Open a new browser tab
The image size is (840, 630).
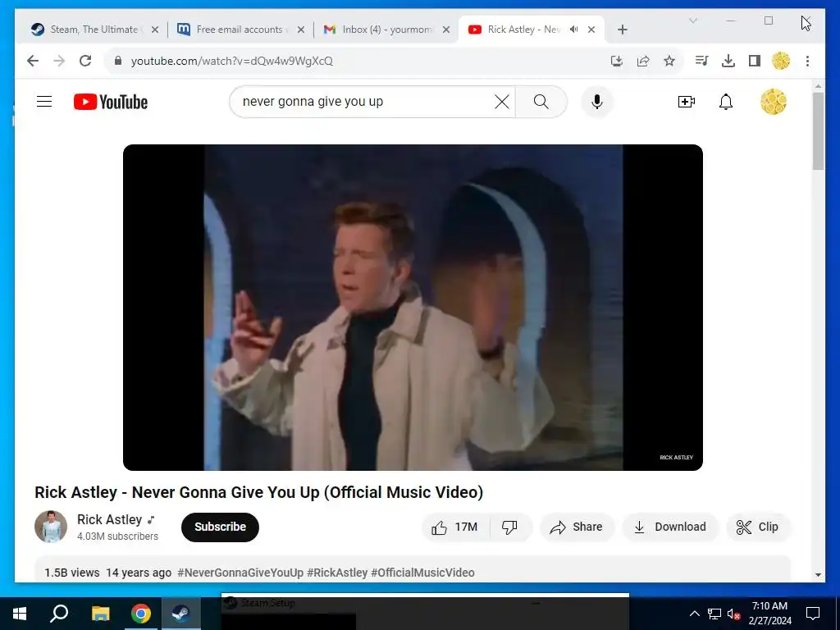click(622, 30)
